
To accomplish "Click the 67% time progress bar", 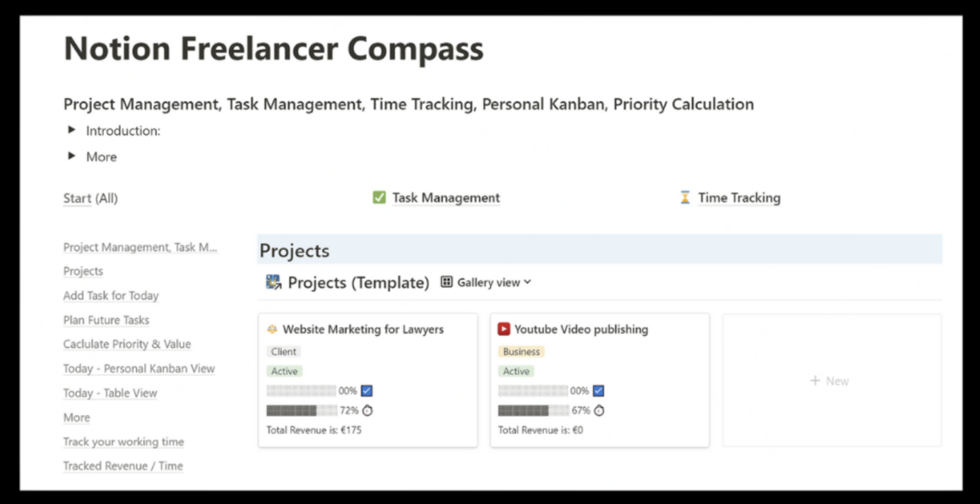I will (x=533, y=410).
